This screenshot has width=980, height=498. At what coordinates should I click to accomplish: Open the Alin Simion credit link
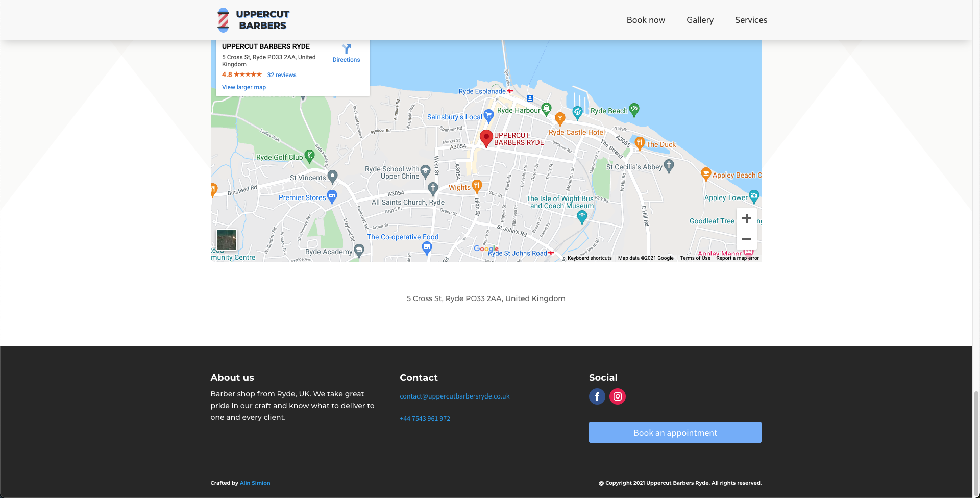255,483
